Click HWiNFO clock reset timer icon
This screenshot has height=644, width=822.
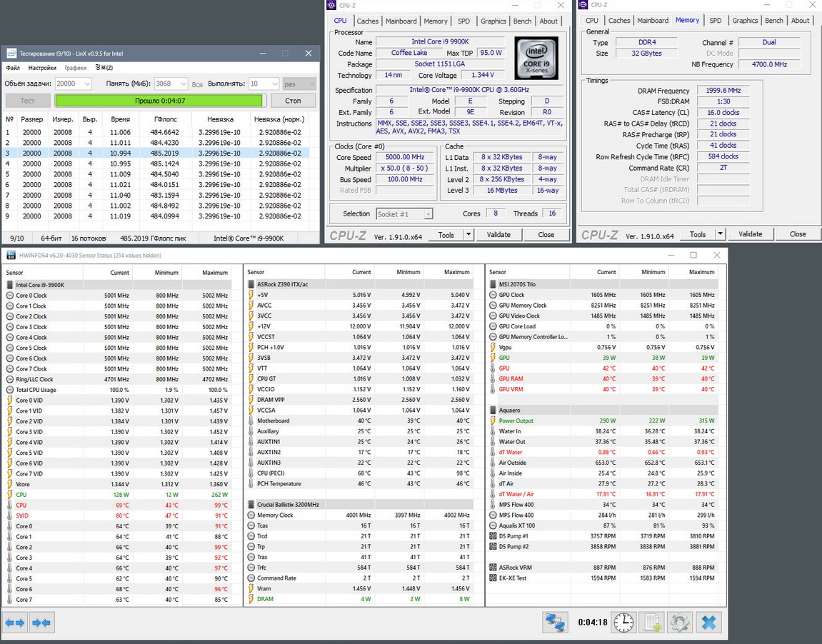(624, 623)
